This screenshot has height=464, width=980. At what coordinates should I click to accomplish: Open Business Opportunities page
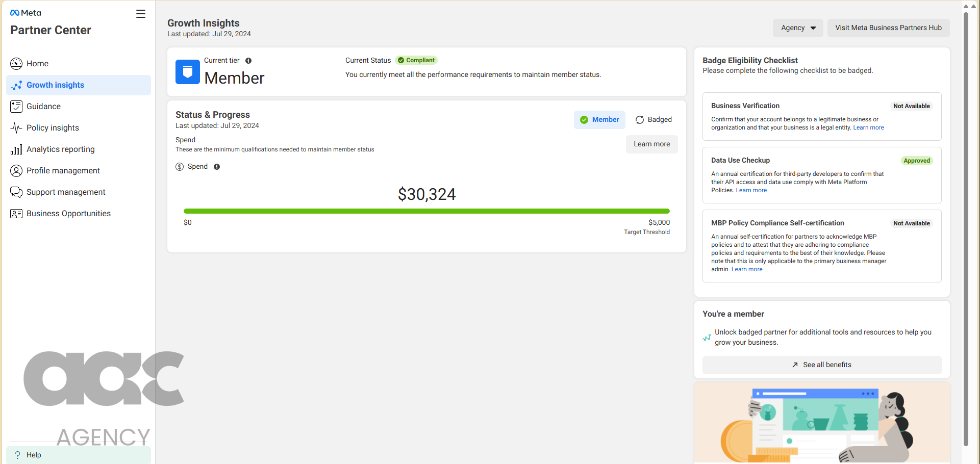(79, 214)
